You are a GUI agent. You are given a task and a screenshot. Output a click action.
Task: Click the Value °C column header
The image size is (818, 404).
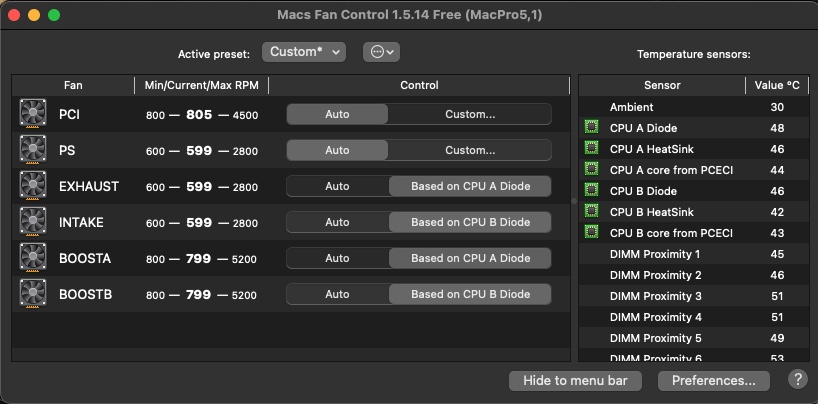pyautogui.click(x=777, y=85)
